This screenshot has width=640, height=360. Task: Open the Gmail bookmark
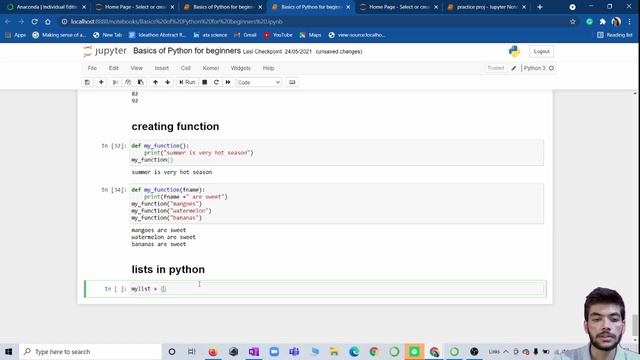245,35
